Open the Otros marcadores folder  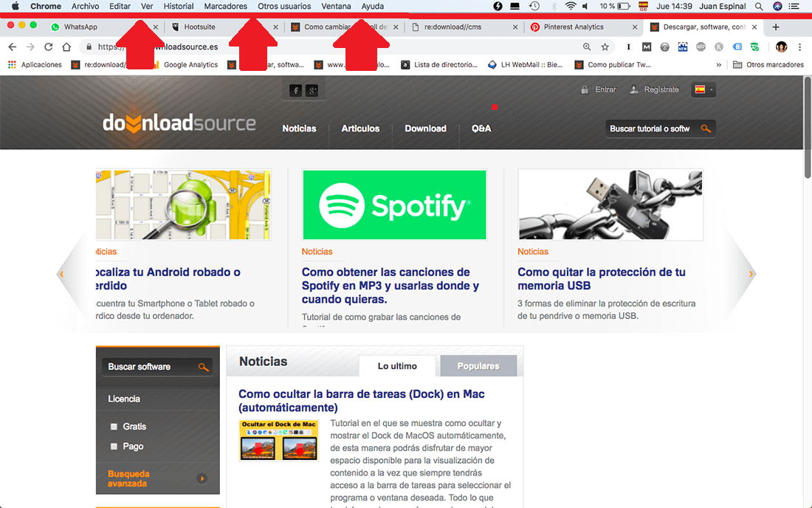click(768, 65)
